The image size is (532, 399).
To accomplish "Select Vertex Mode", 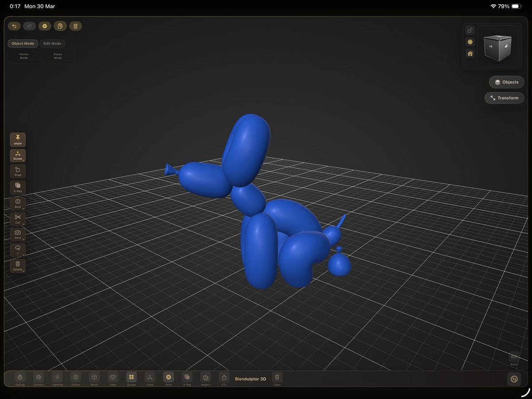I will 24,56.
